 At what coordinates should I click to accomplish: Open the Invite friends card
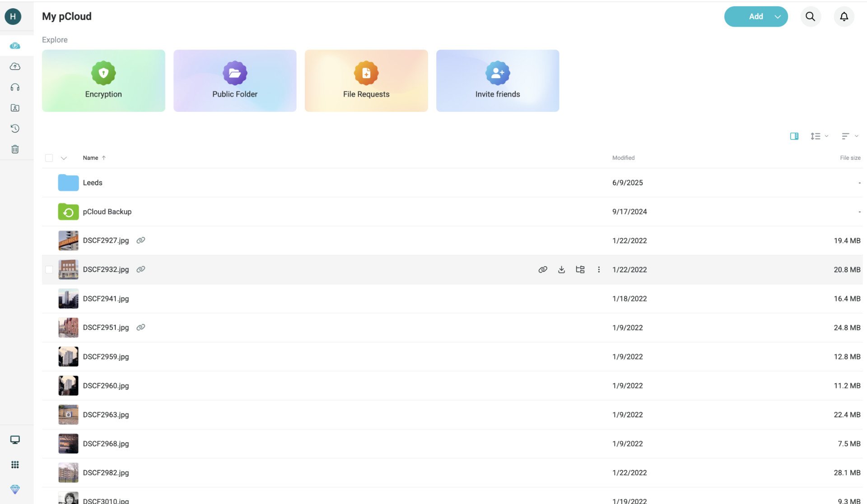click(x=498, y=81)
